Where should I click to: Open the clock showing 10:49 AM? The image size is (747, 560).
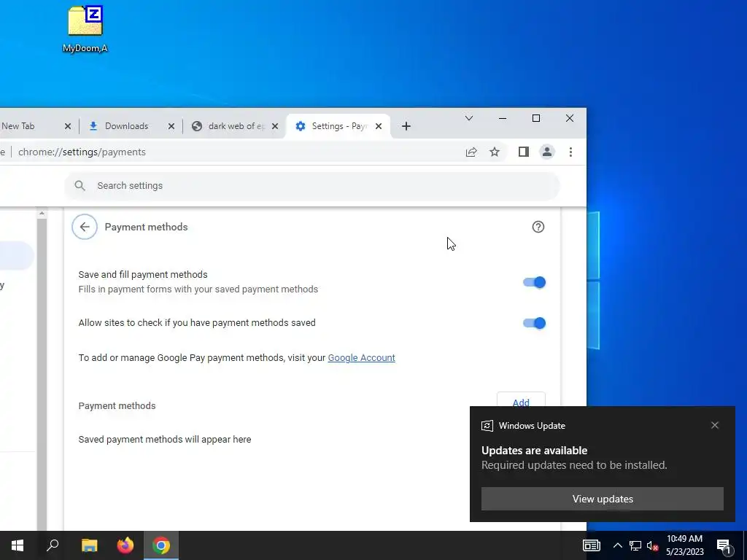click(684, 545)
